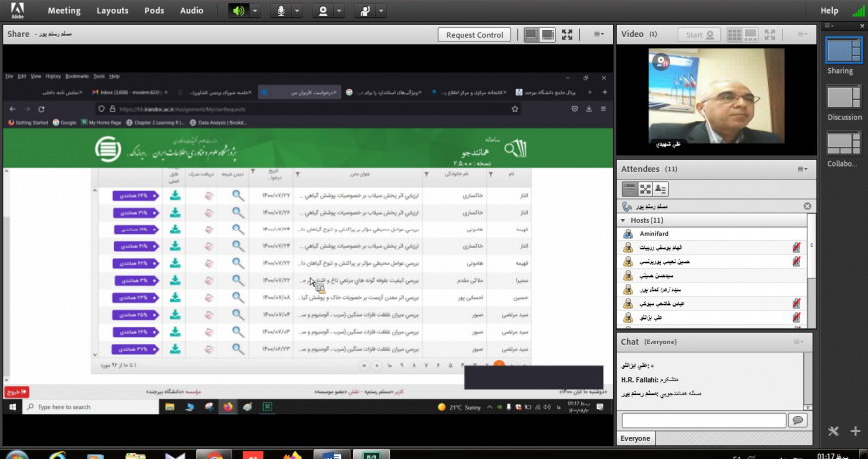This screenshot has height=459, width=868.
Task: Click the presenter's webcam video feed
Action: (x=716, y=95)
